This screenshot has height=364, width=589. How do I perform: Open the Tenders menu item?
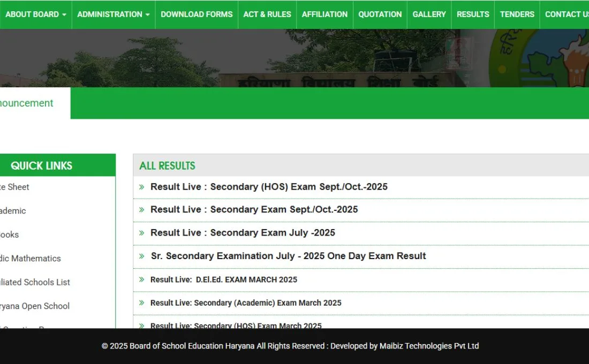point(517,14)
